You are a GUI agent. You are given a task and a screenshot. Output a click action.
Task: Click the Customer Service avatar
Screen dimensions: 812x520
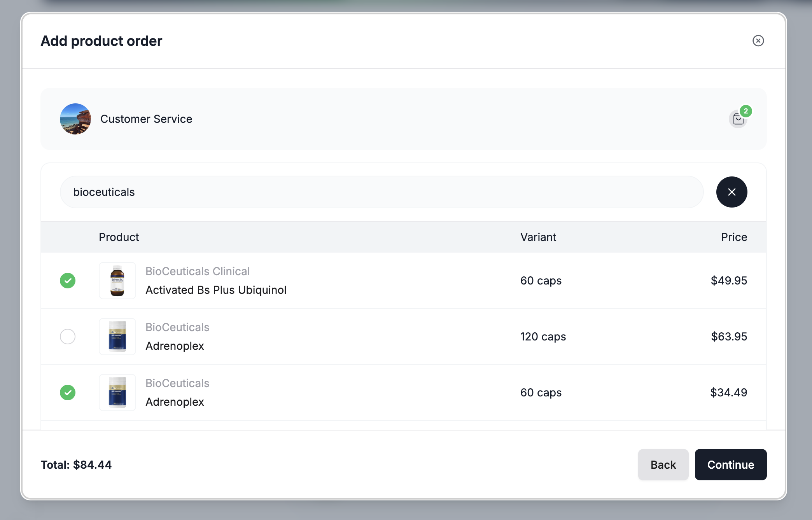[x=75, y=119]
